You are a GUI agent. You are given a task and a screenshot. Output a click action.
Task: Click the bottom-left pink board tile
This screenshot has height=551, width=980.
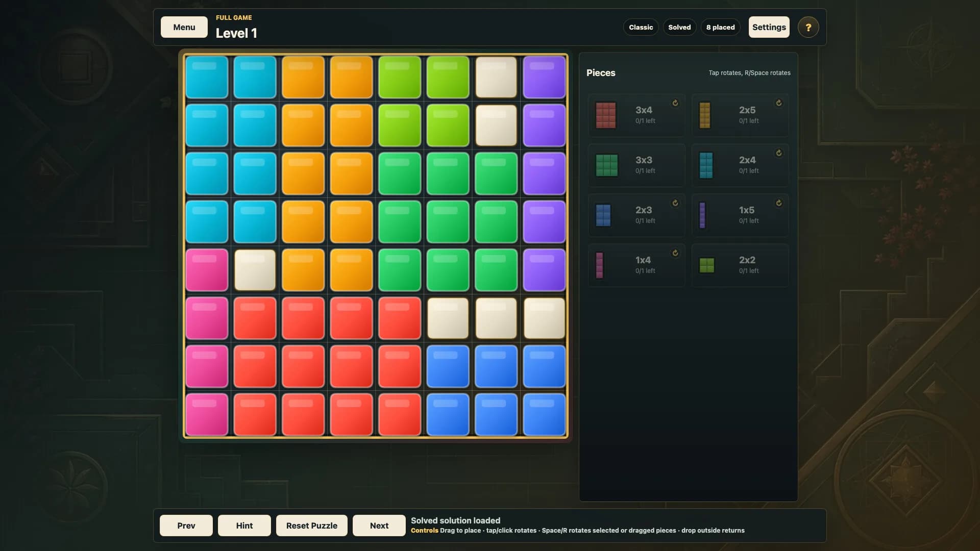pos(207,414)
